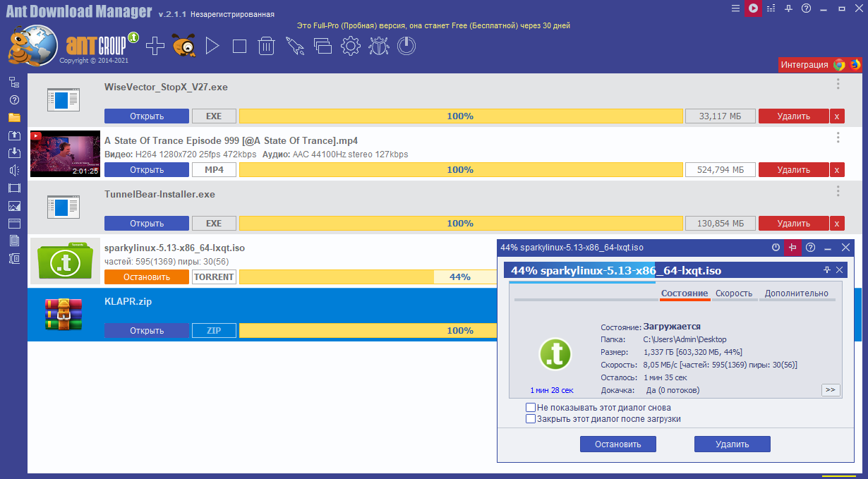Delete WiseVector_StopX_V27.exe with Удалить button

[794, 116]
